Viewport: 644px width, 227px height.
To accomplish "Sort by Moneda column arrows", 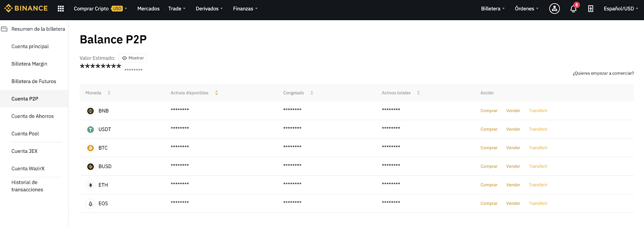I will click(x=109, y=93).
